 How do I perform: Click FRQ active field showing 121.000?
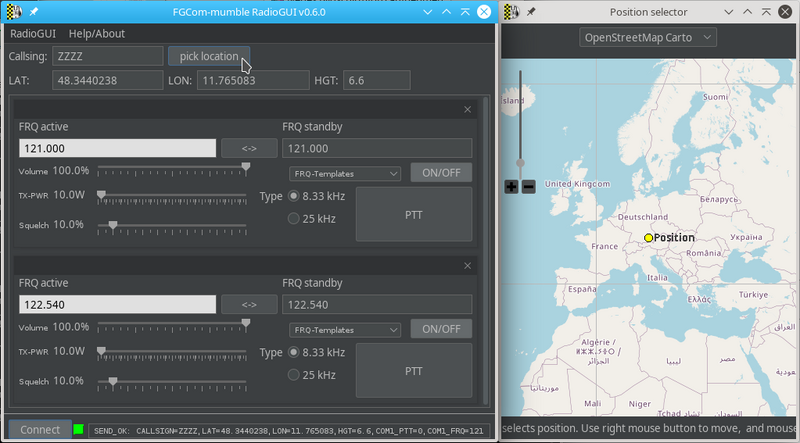click(x=117, y=148)
